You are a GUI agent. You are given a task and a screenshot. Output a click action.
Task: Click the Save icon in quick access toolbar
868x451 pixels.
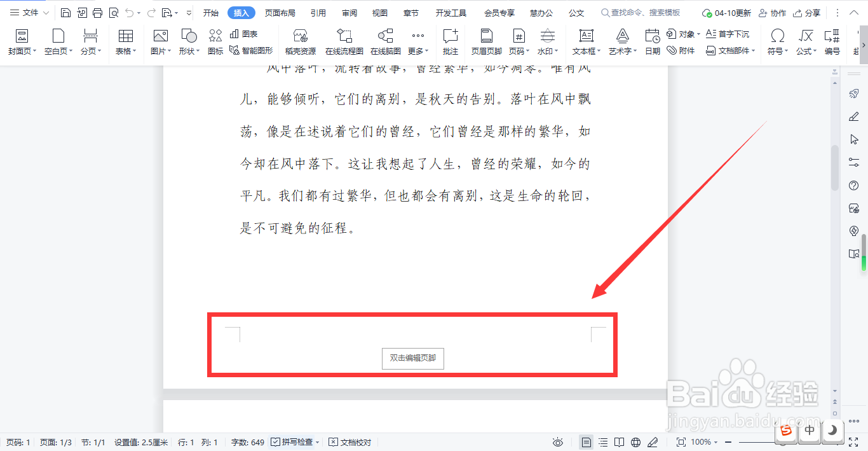65,13
